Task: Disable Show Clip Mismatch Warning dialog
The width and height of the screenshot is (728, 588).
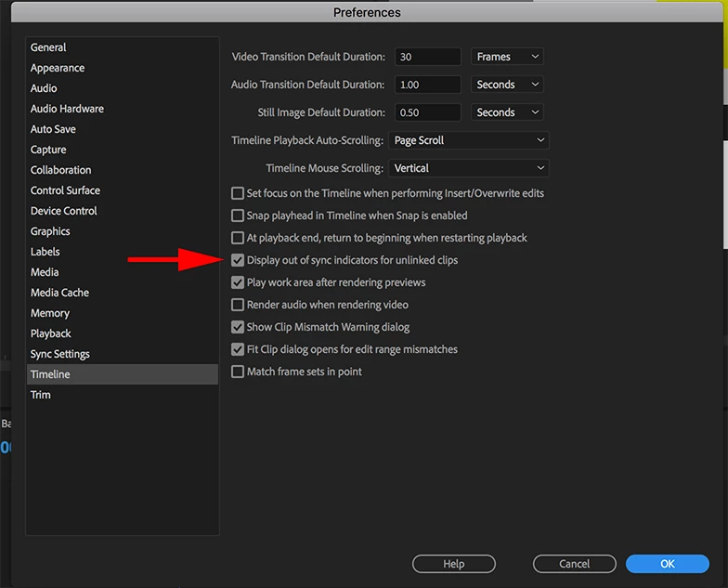Action: (238, 327)
